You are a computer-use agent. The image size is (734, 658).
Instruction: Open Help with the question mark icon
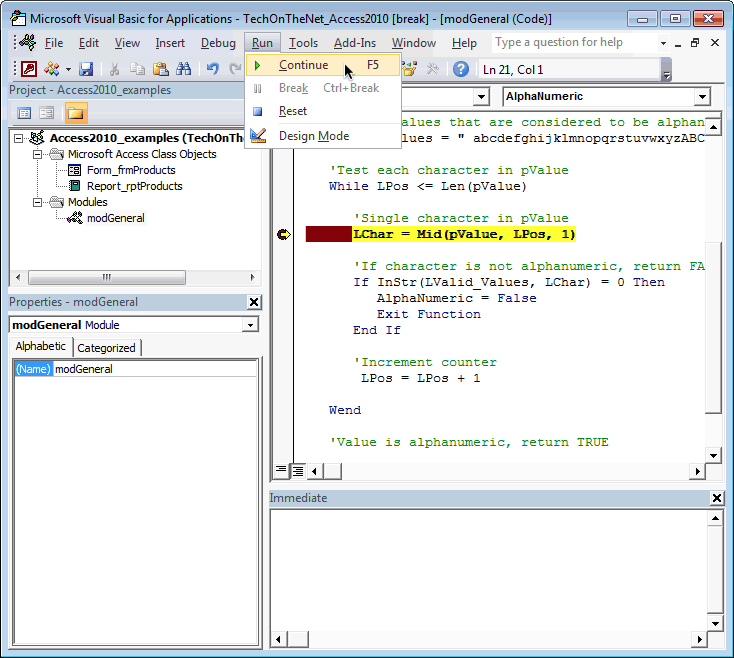click(x=461, y=69)
